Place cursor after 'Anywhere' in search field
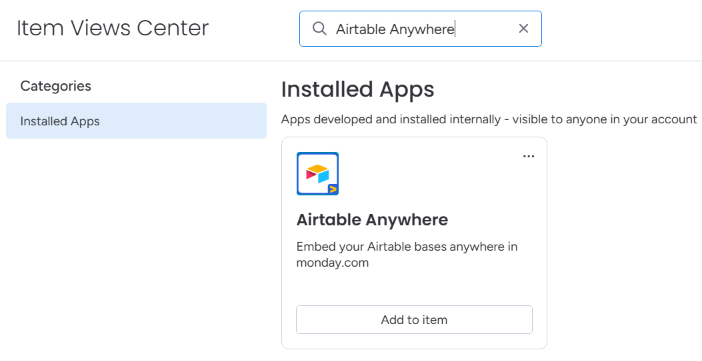 tap(455, 29)
